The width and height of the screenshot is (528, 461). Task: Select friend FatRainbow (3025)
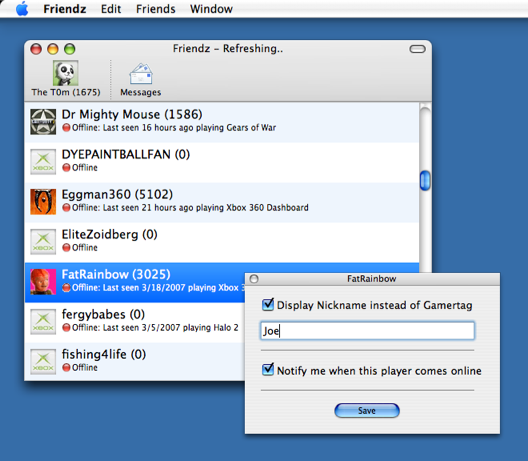pos(135,282)
